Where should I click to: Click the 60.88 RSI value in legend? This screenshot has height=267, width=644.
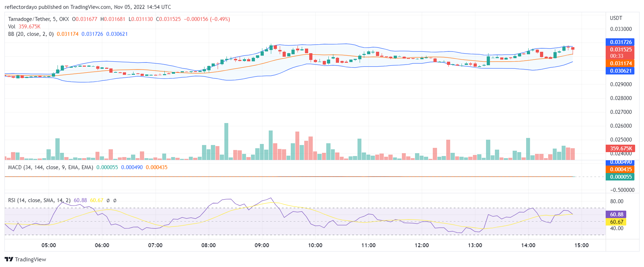click(x=80, y=200)
